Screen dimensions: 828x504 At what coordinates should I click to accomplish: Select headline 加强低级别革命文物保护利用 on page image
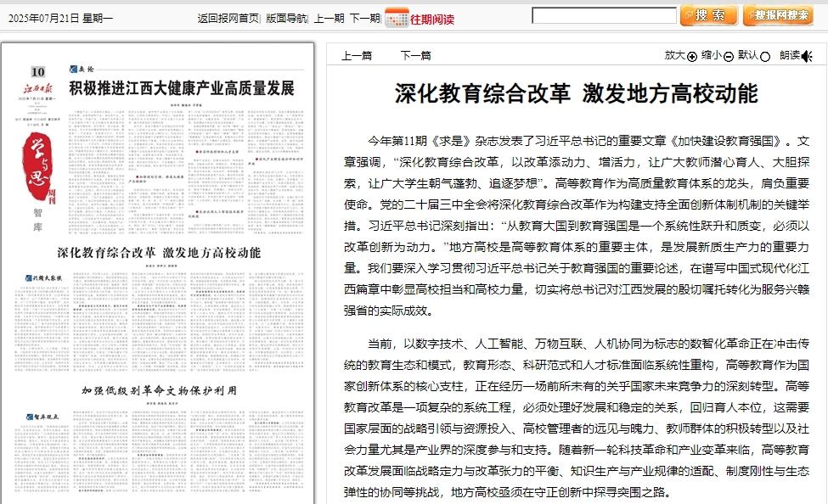click(x=159, y=391)
